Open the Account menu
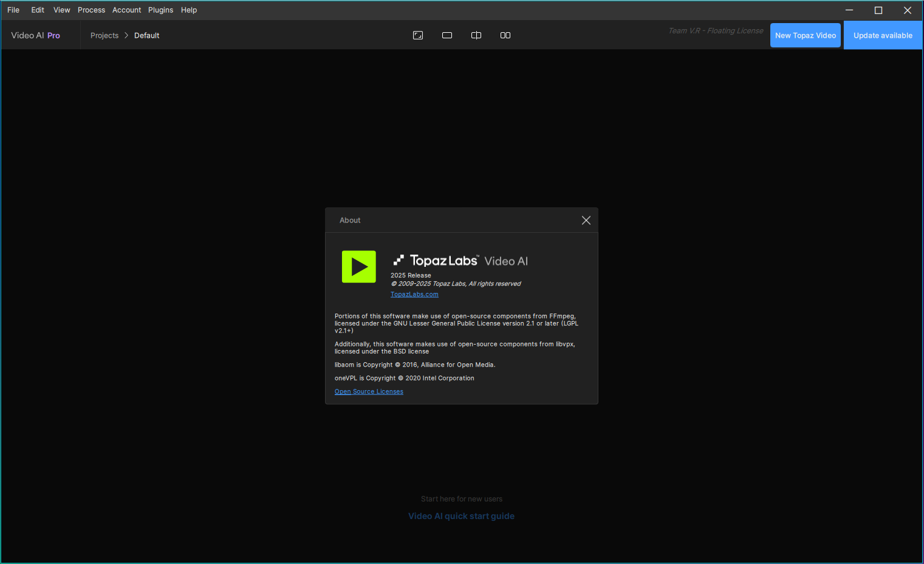Viewport: 924px width, 564px height. (126, 10)
